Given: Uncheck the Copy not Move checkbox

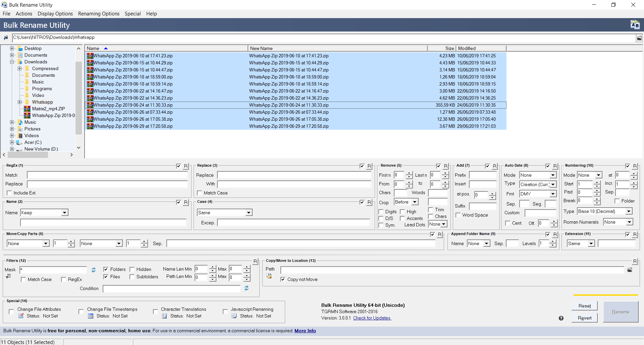Looking at the screenshot, I should (x=283, y=280).
